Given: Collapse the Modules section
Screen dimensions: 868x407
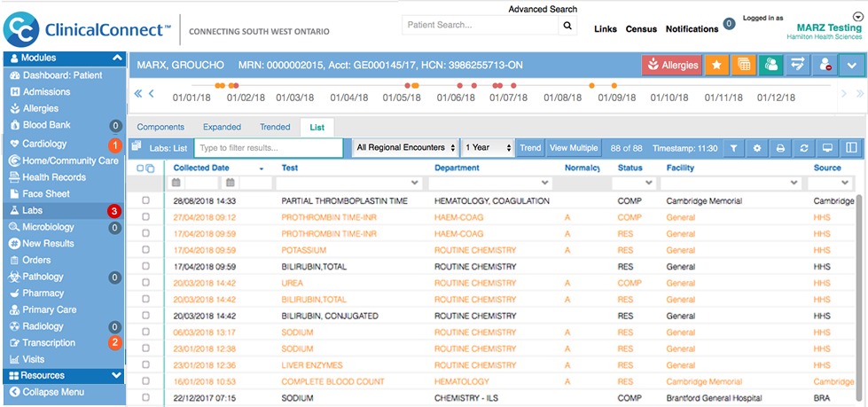Looking at the screenshot, I should (117, 58).
